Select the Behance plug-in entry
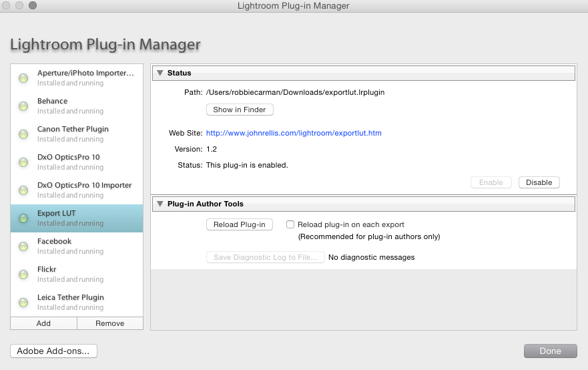 [x=77, y=106]
